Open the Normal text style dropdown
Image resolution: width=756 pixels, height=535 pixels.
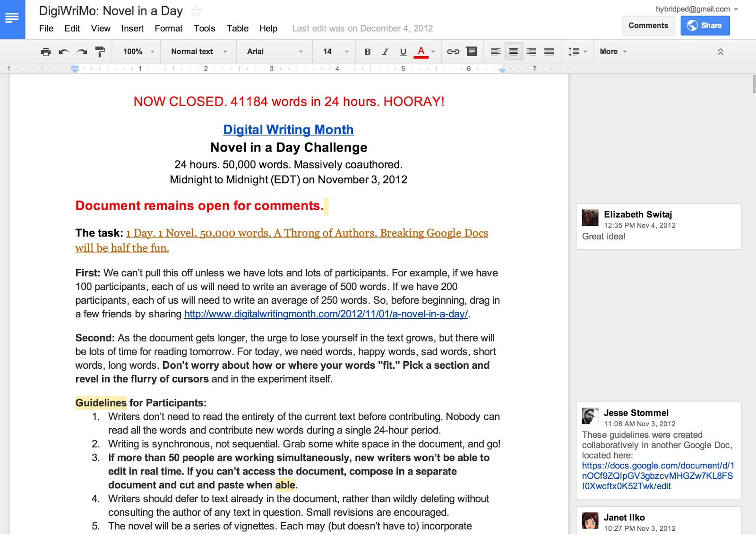pyautogui.click(x=199, y=51)
